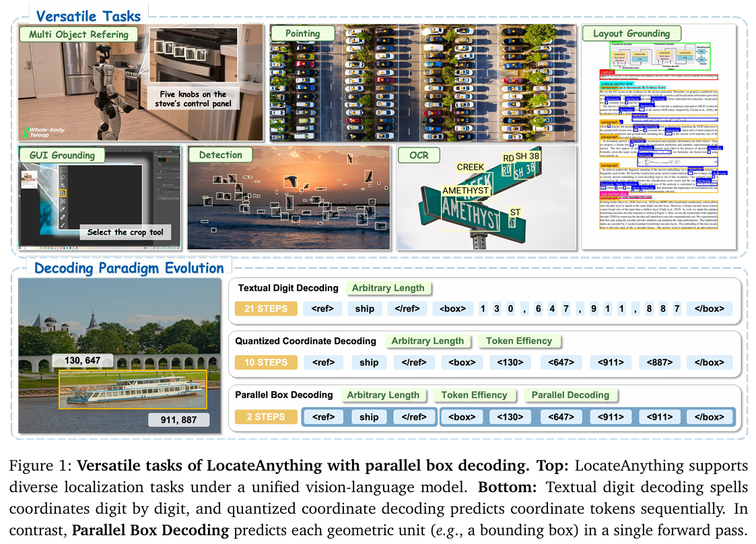This screenshot has width=756, height=544.
Task: Click the 21 STEPS badge
Action: [x=266, y=308]
